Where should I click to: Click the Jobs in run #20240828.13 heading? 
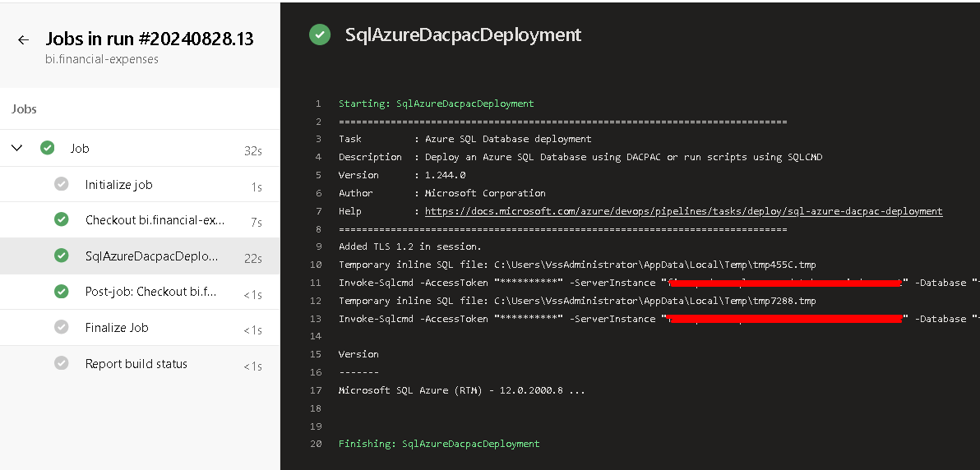(150, 39)
